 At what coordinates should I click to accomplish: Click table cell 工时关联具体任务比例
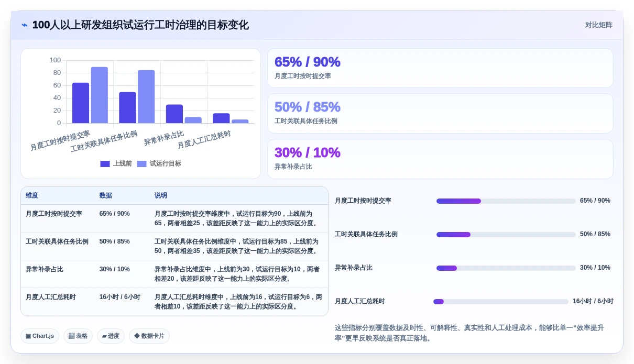click(57, 241)
